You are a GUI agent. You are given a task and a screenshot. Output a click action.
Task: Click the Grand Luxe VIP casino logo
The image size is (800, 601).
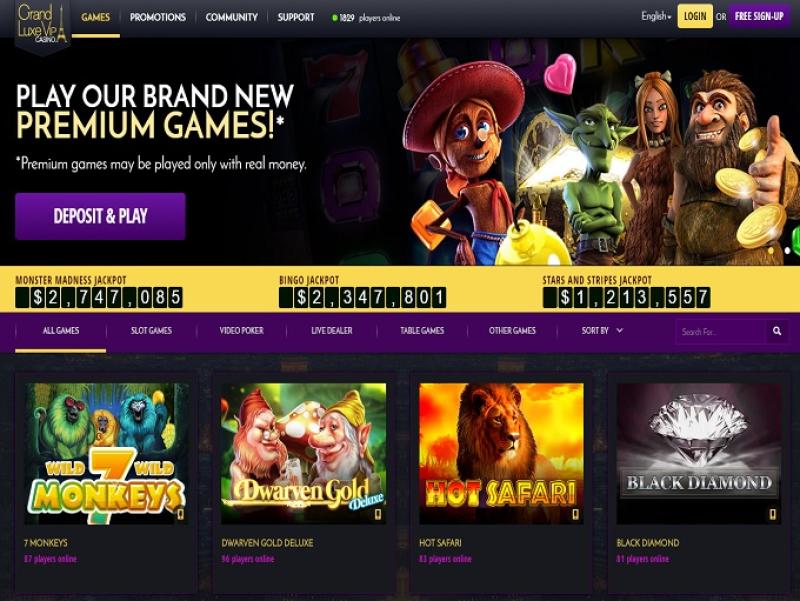click(x=42, y=24)
